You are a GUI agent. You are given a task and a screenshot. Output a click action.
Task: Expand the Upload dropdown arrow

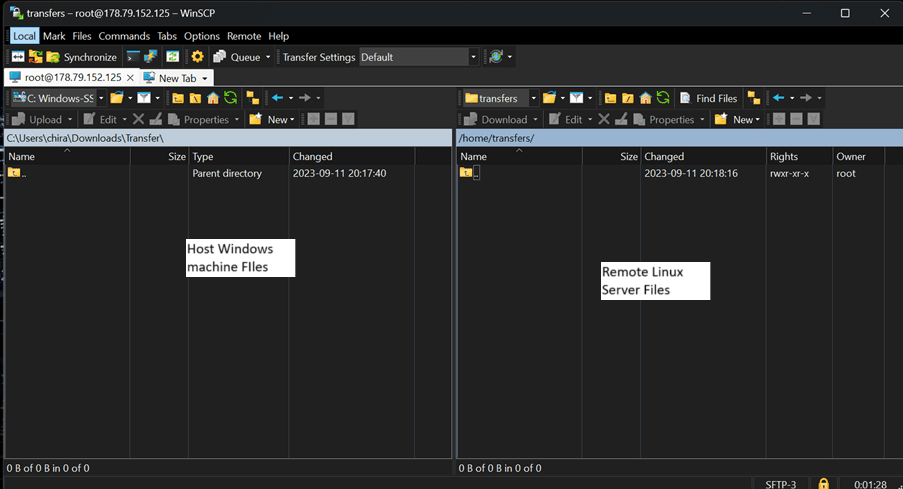(x=70, y=120)
